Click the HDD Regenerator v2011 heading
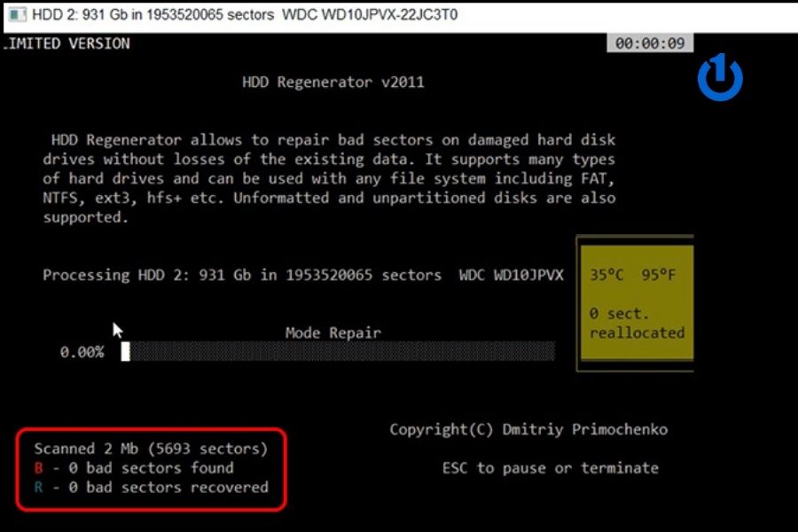 coord(332,82)
